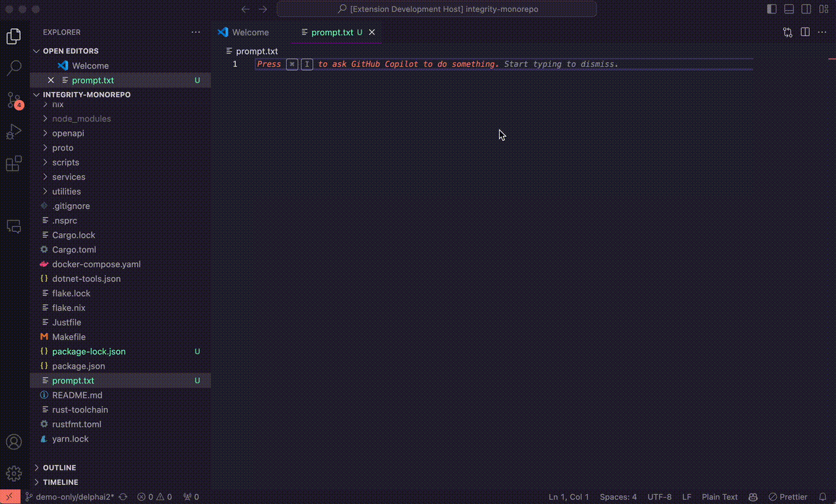Open the Extensions view

coord(14,164)
